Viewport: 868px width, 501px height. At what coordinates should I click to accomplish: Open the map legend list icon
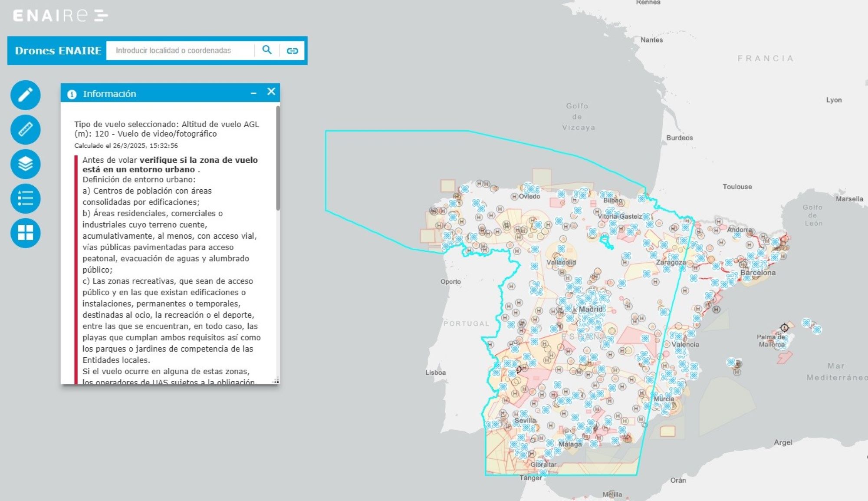coord(25,199)
